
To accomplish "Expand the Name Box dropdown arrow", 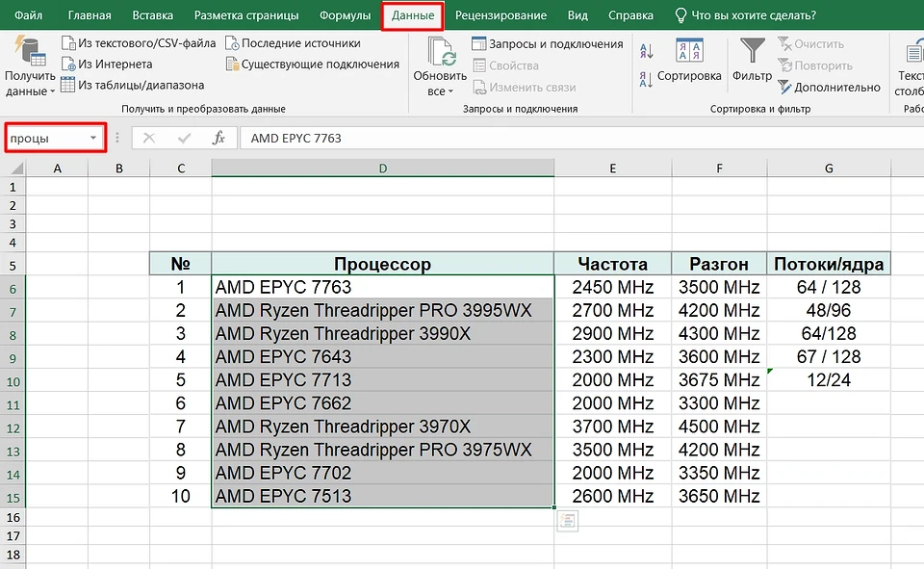I will [93, 138].
